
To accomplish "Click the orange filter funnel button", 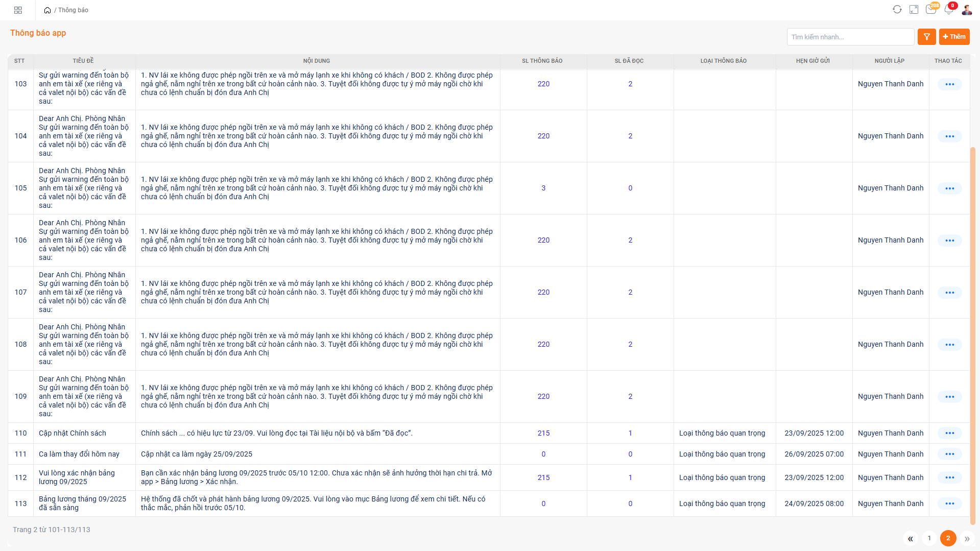I will [926, 37].
